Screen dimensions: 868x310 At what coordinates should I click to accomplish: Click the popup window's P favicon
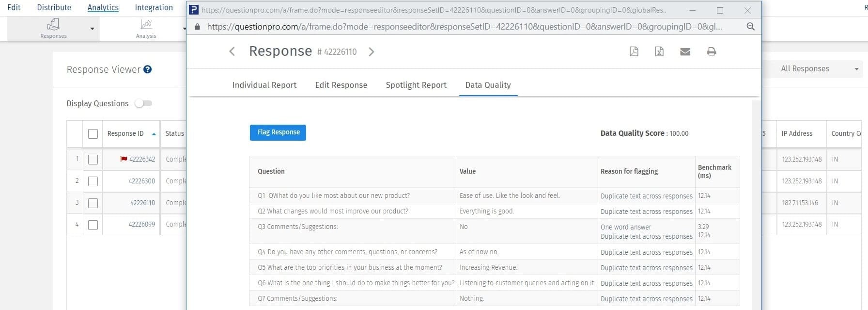(x=193, y=10)
